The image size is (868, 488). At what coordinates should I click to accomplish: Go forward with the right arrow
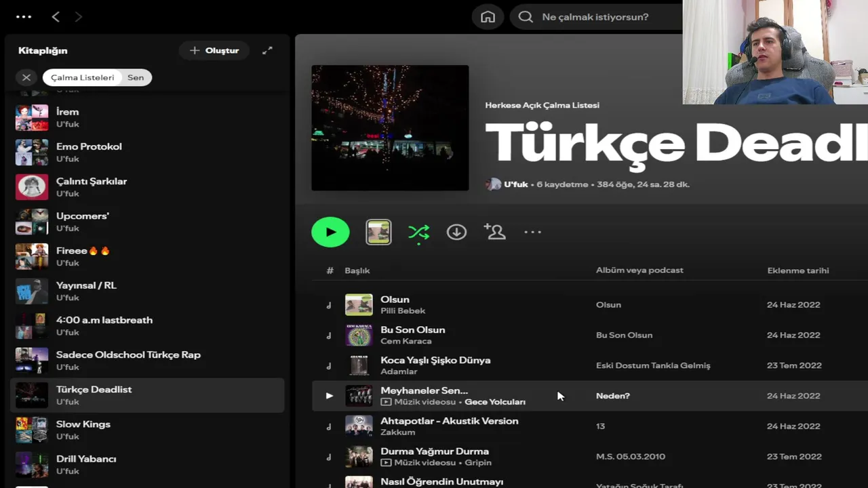pos(78,17)
